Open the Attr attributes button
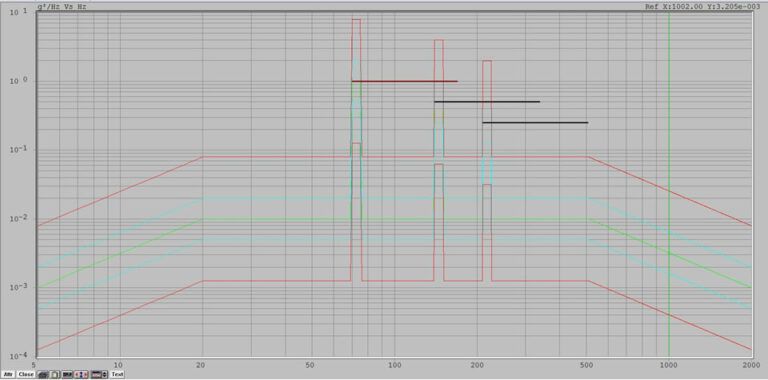 8,374
